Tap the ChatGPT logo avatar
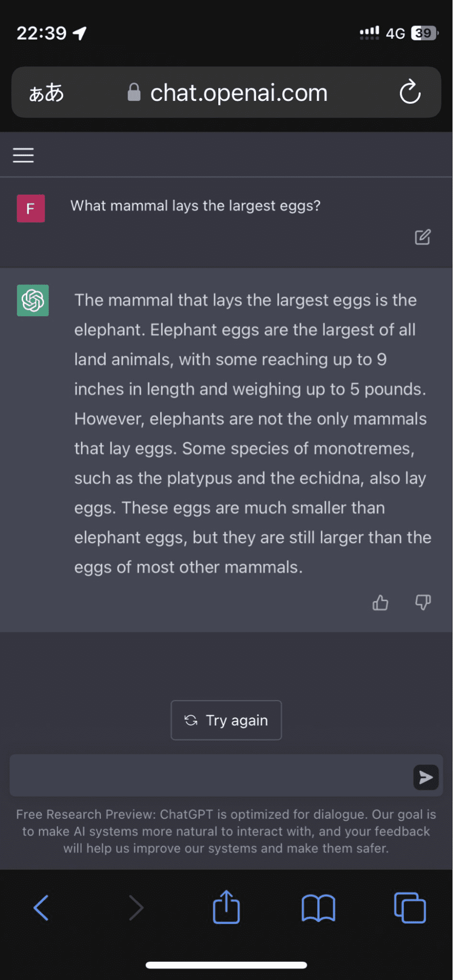 point(33,301)
